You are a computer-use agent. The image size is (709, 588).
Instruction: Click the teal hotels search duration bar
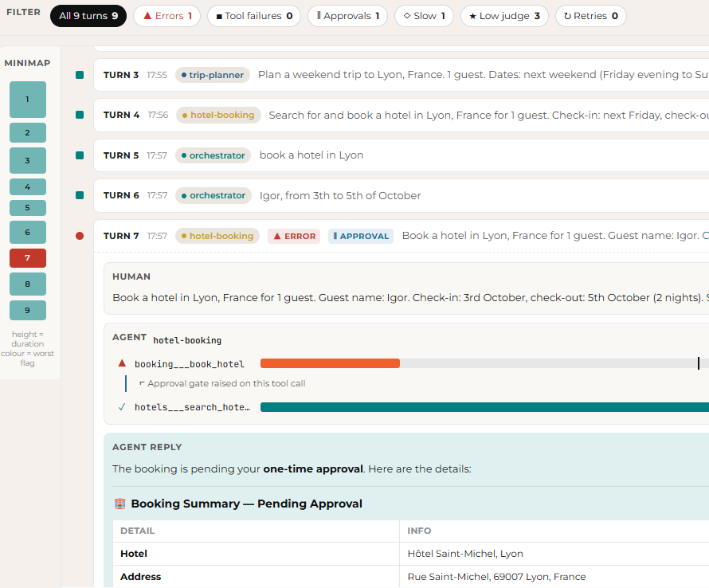484,407
